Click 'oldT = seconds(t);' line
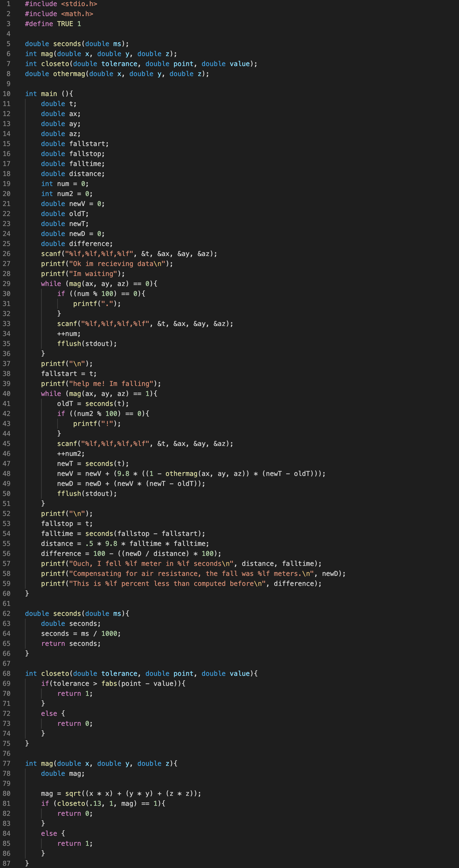459x868 pixels. click(x=93, y=404)
